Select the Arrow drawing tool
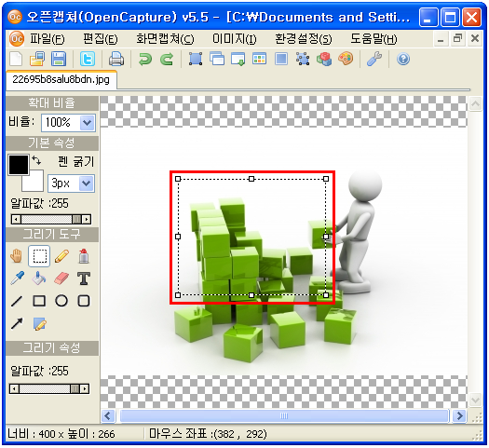This screenshot has height=448, width=489. 17,323
